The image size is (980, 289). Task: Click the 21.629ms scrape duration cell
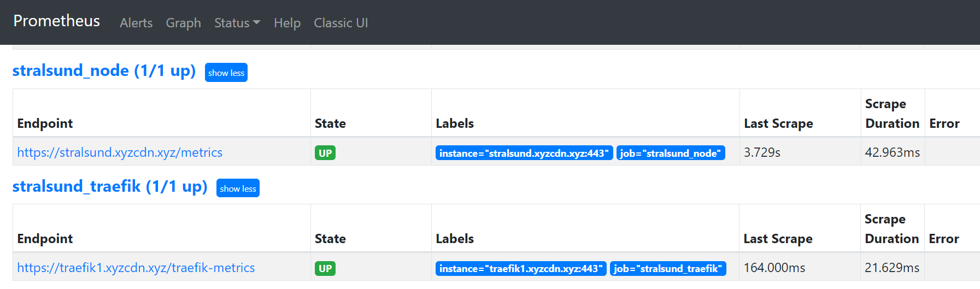point(892,268)
